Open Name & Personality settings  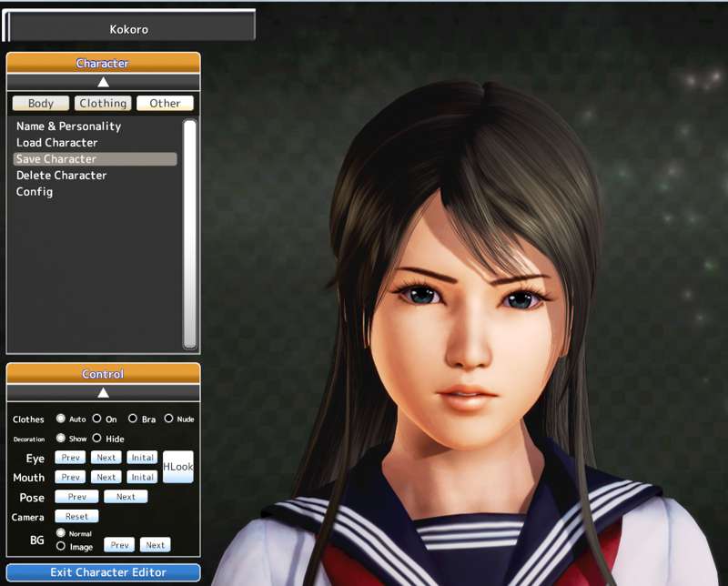[x=69, y=126]
